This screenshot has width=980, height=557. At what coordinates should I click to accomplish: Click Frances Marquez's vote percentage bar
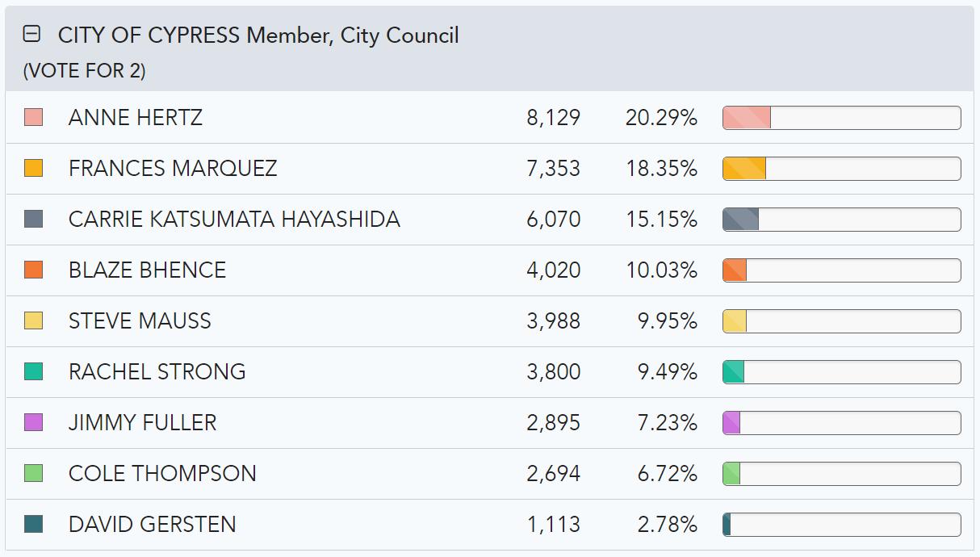pos(841,169)
